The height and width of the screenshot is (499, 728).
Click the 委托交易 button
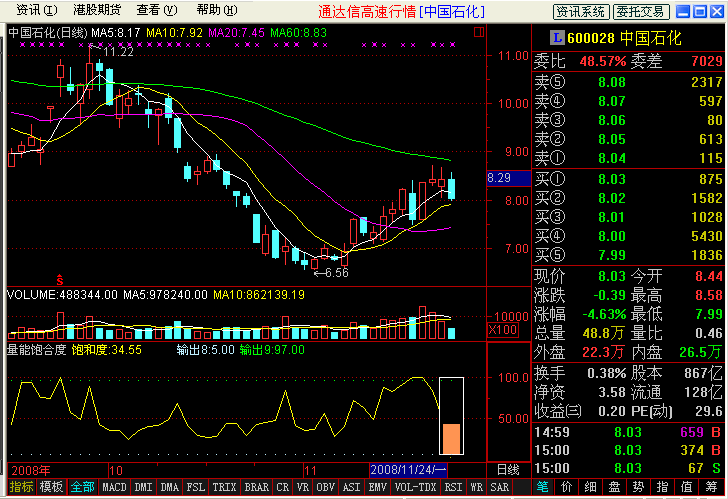tap(641, 12)
